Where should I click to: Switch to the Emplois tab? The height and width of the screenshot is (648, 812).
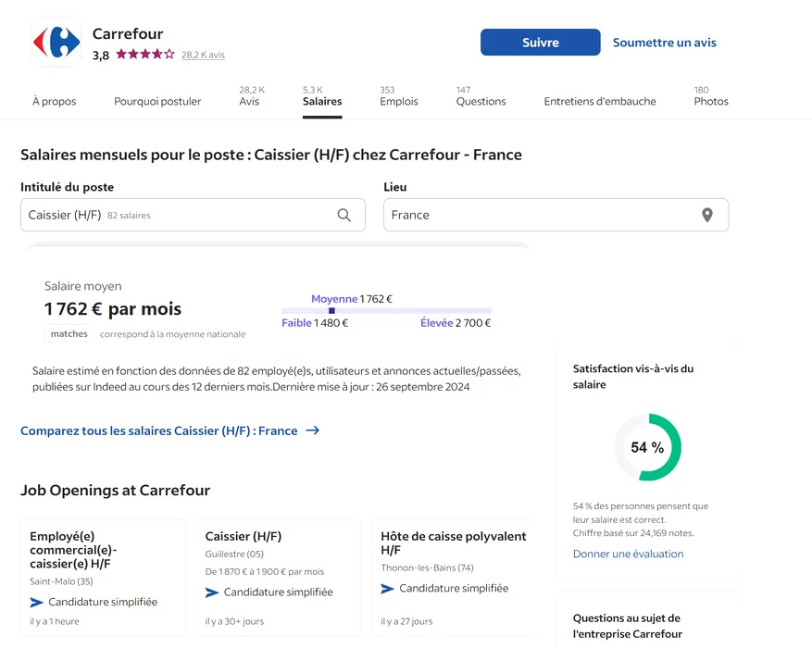pyautogui.click(x=398, y=101)
